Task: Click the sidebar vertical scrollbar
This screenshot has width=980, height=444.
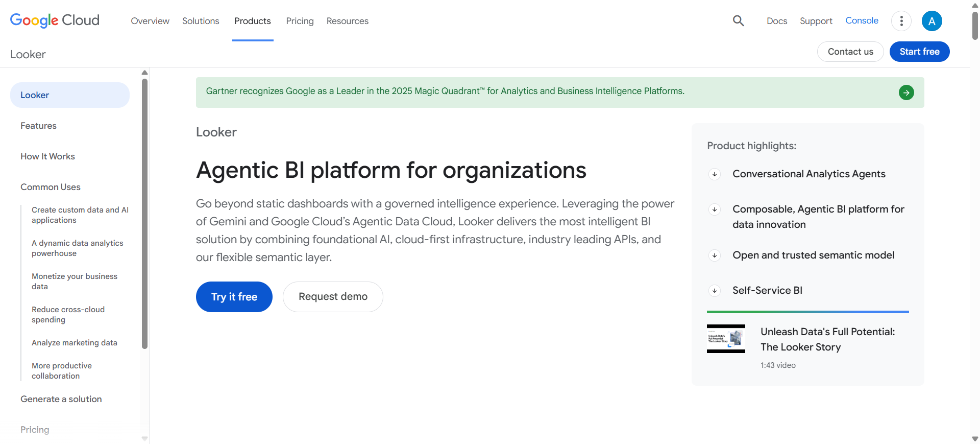Action: (144, 215)
